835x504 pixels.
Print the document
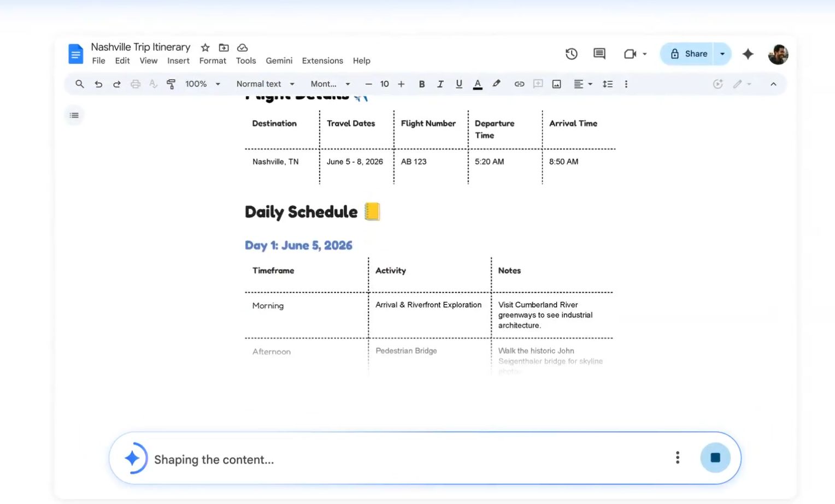(136, 84)
